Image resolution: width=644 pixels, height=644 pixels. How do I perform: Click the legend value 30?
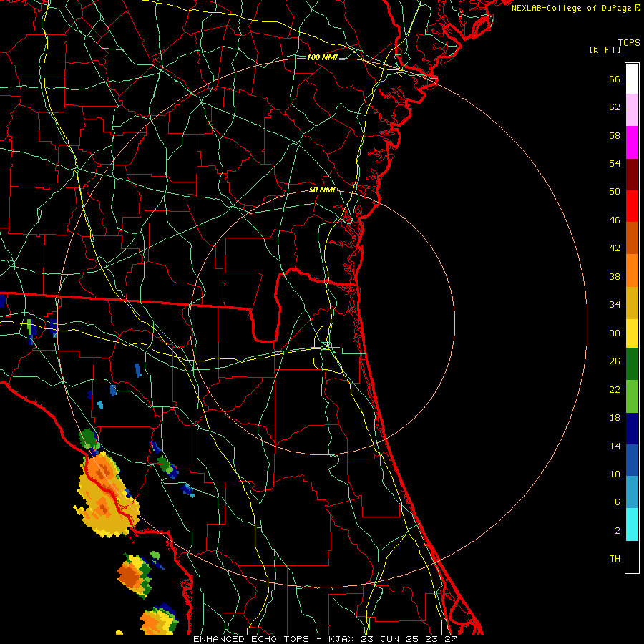coord(615,333)
